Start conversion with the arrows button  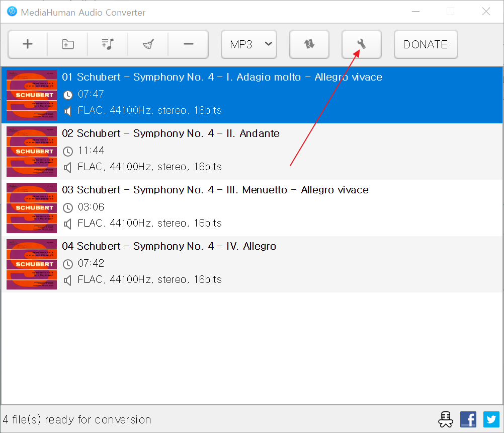pyautogui.click(x=309, y=44)
